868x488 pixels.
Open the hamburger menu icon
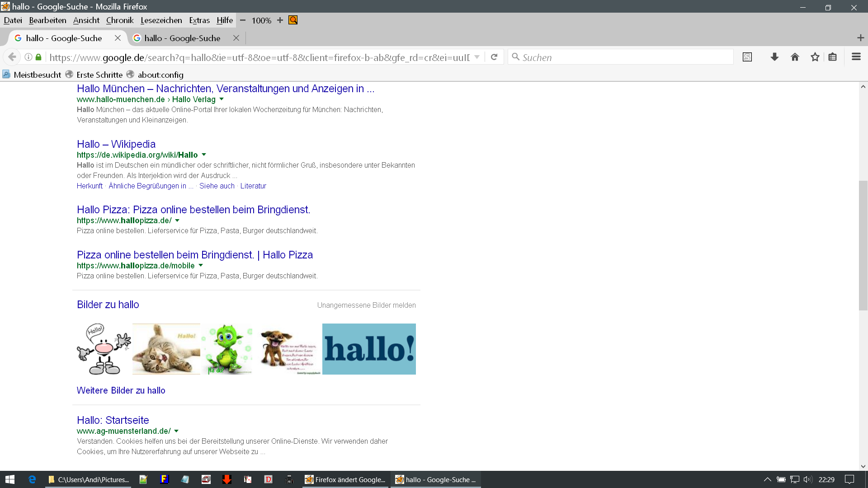coord(856,57)
